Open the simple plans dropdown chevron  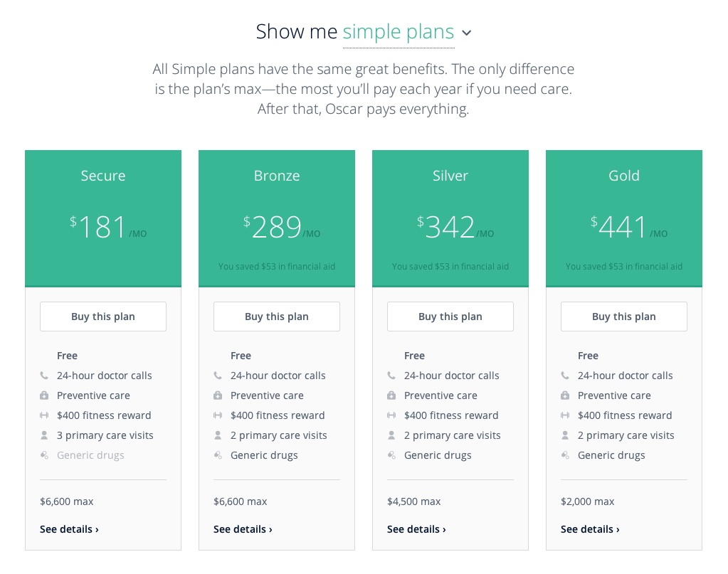(x=467, y=33)
